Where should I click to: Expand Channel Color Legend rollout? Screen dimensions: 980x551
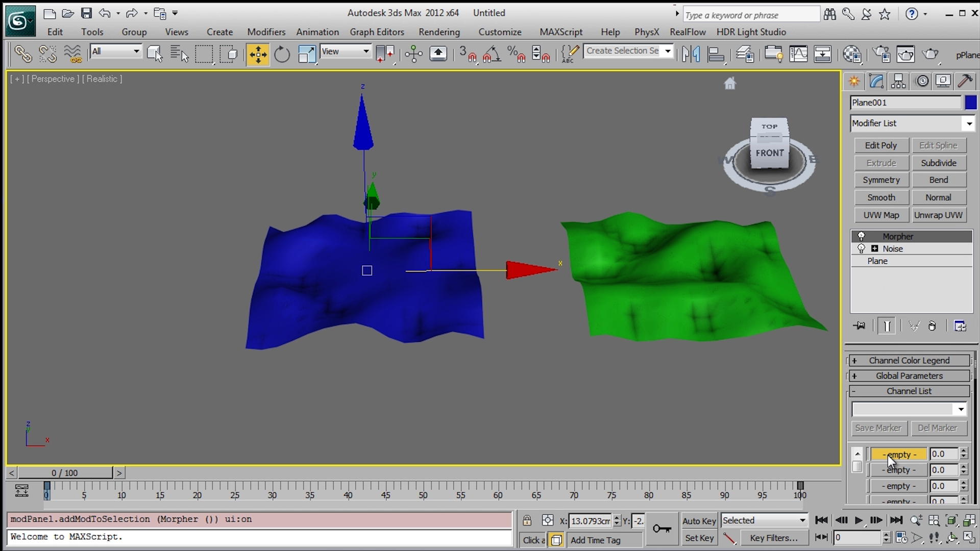coord(909,361)
